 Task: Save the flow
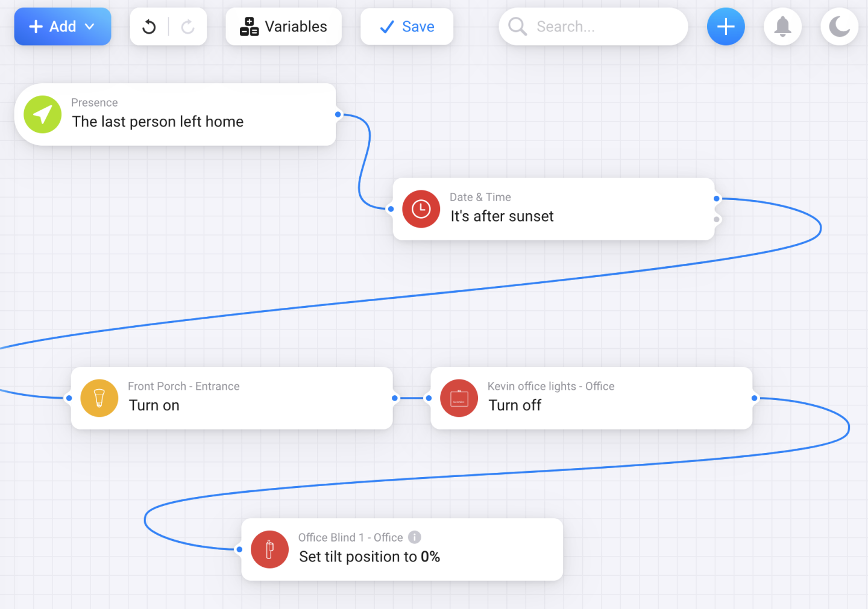pyautogui.click(x=407, y=27)
